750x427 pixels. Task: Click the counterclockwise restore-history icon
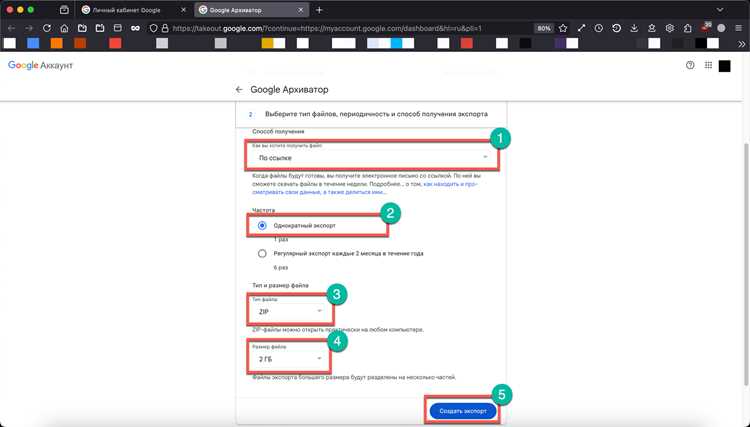tap(617, 28)
